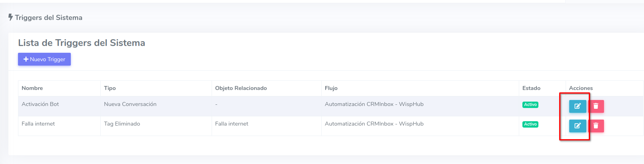
Task: Click trash icon for Falla internet trigger
Action: (596, 126)
